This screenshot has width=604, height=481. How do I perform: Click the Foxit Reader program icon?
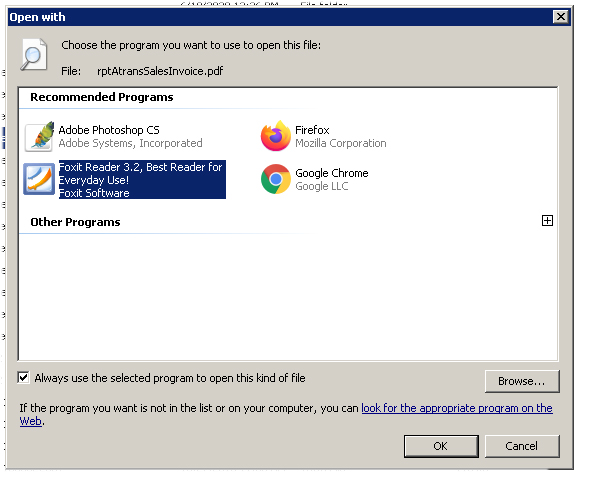tap(39, 179)
